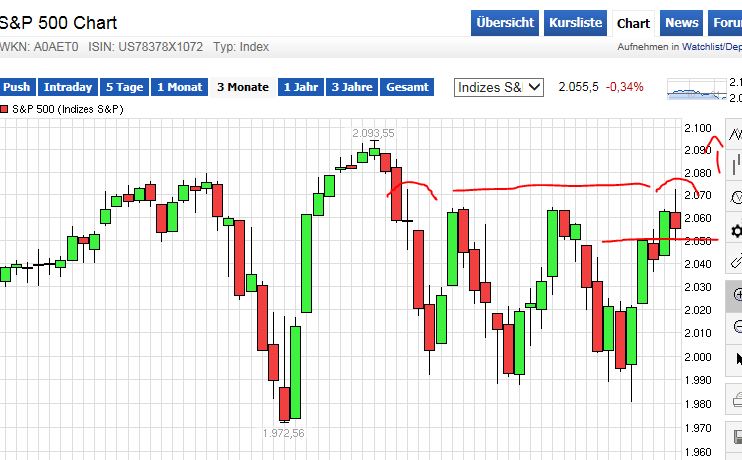The width and height of the screenshot is (742, 460).
Task: Click the WKN: A0AET0 text
Action: pyautogui.click(x=39, y=47)
